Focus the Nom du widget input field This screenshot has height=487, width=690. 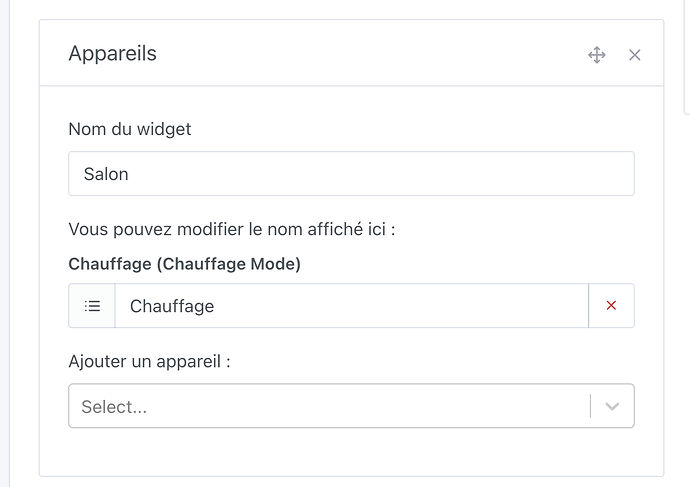[351, 174]
